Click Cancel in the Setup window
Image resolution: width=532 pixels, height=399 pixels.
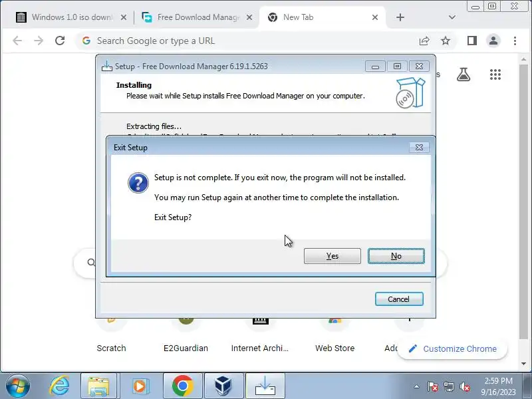[x=399, y=299]
